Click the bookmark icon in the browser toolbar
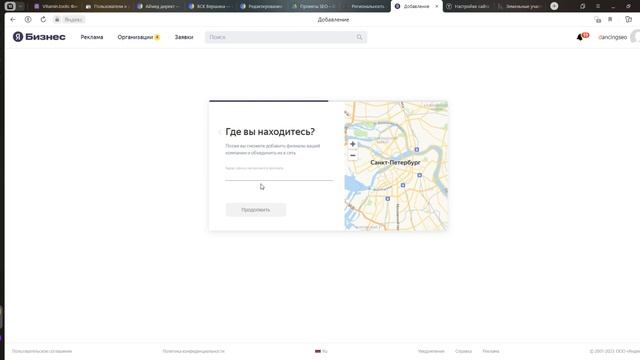Viewport: 640px width, 360px height. [610, 20]
